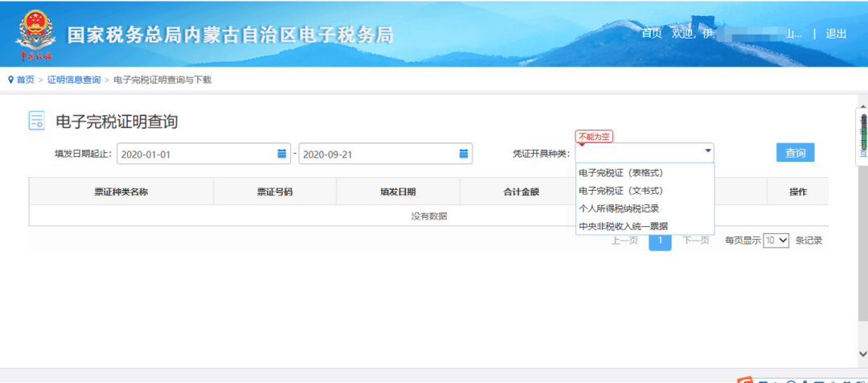Click the page scrollbar down arrow
This screenshot has width=868, height=383.
[862, 352]
